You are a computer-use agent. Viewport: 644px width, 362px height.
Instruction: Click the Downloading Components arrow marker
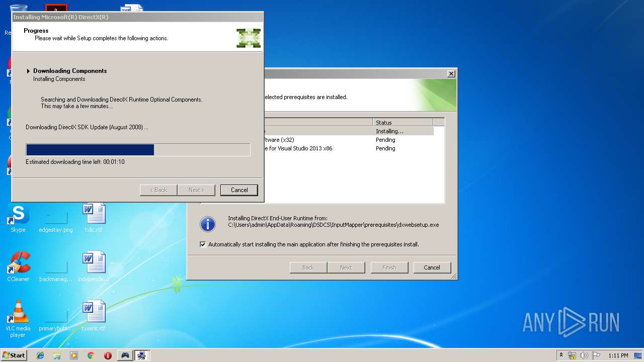tap(29, 71)
